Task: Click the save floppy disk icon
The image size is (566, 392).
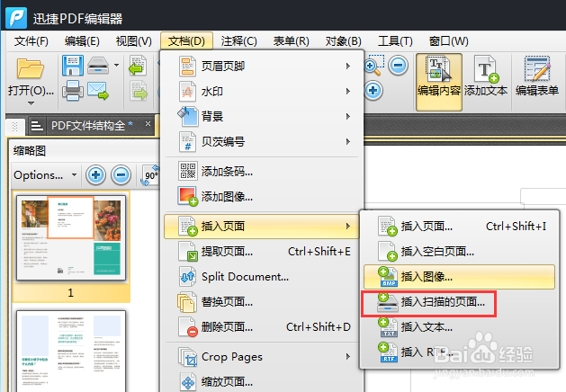Action: pos(73,66)
